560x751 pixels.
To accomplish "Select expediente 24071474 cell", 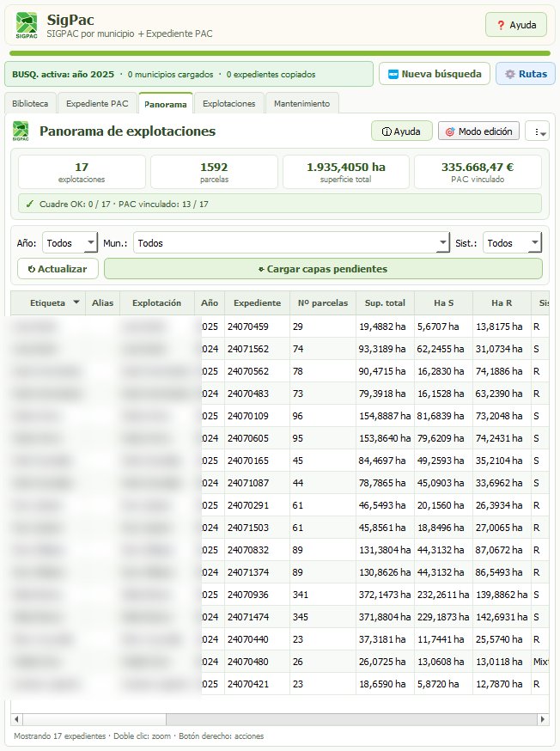I will [257, 617].
